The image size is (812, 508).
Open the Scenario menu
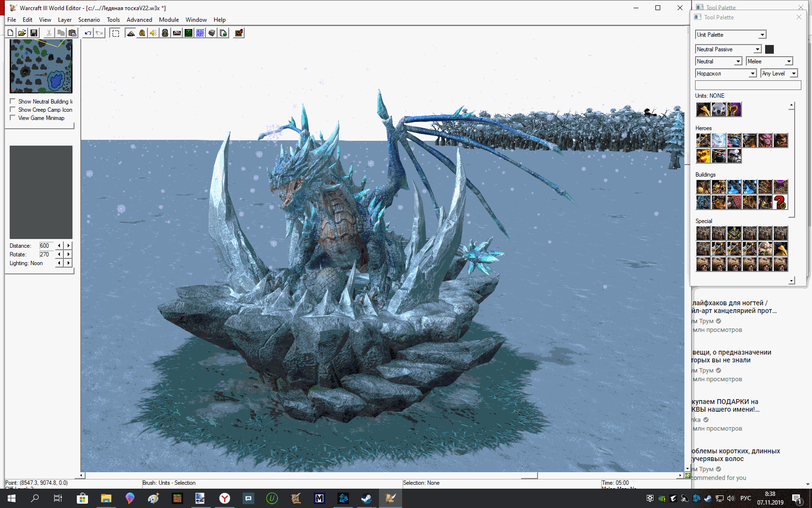89,20
